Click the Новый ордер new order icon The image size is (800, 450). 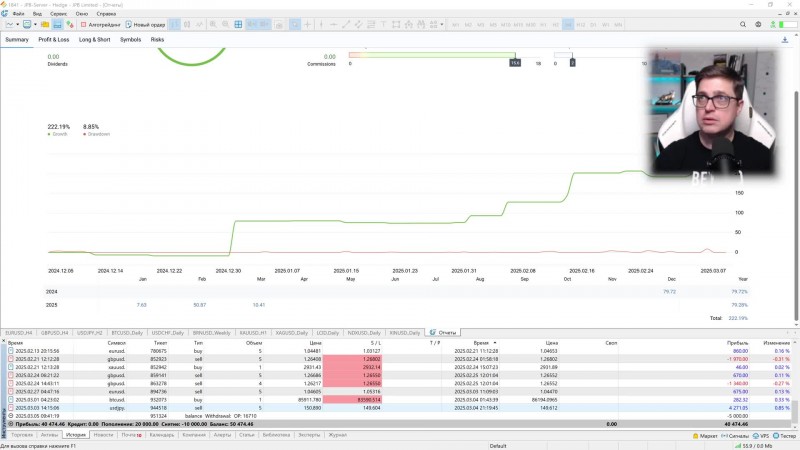[145, 24]
